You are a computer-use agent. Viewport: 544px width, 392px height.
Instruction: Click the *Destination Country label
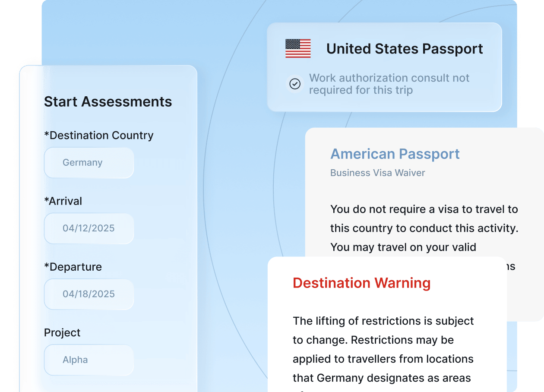pos(99,136)
